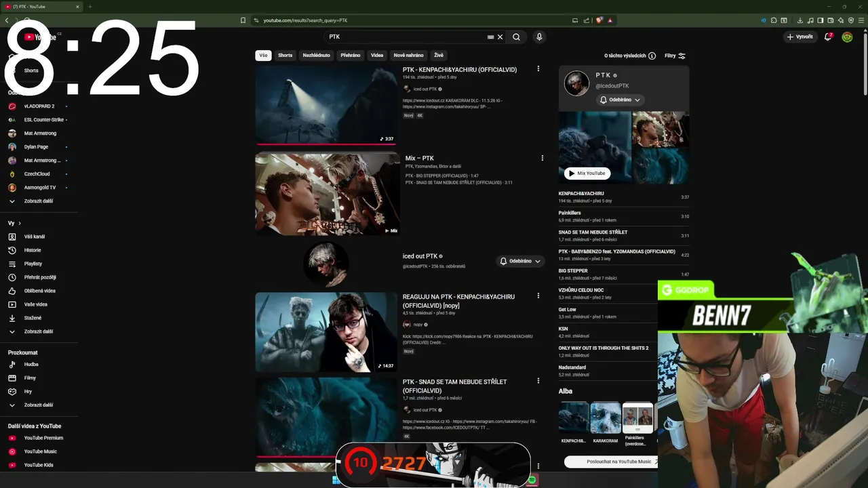Open the Vytvořit create menu
The image size is (868, 488).
(x=800, y=37)
